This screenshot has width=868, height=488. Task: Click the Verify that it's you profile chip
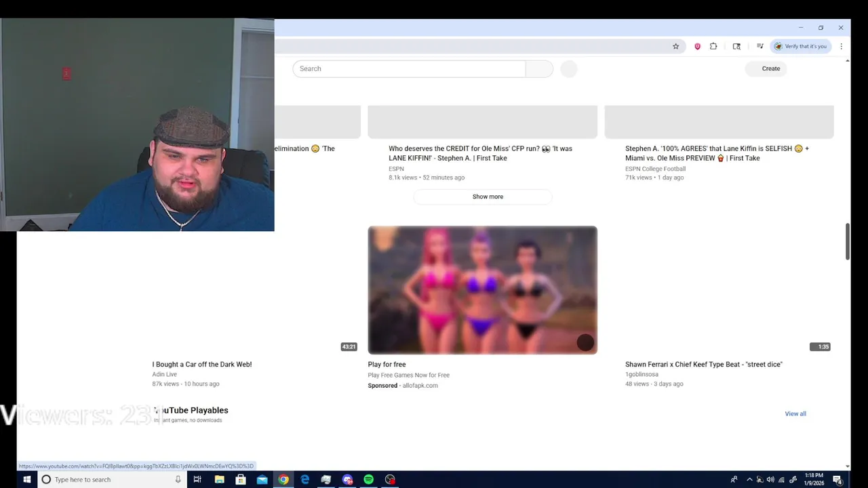click(x=801, y=46)
